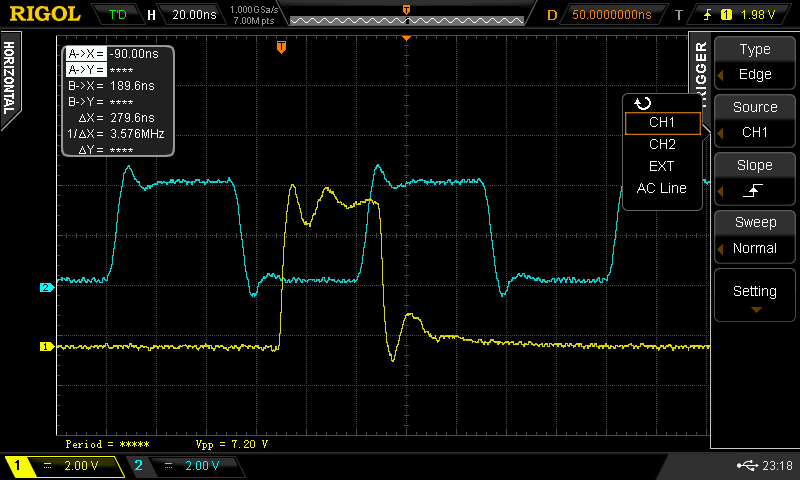Click the 1.000GSa/s sample rate text
The image size is (800, 480).
coord(254,10)
